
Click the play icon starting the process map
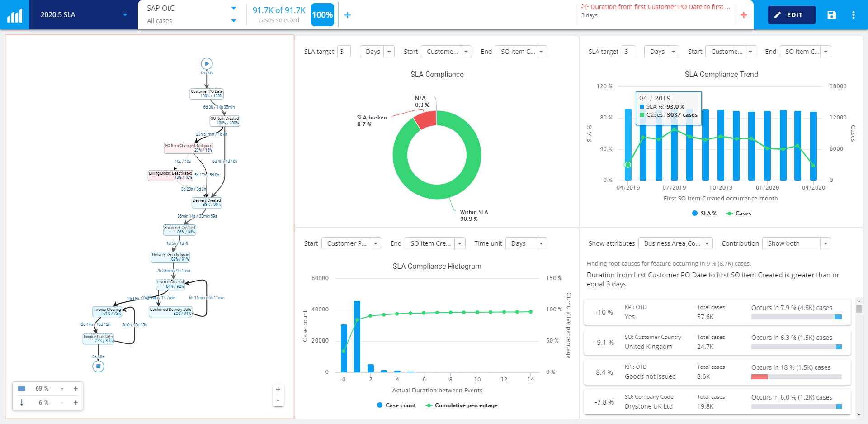(x=207, y=63)
